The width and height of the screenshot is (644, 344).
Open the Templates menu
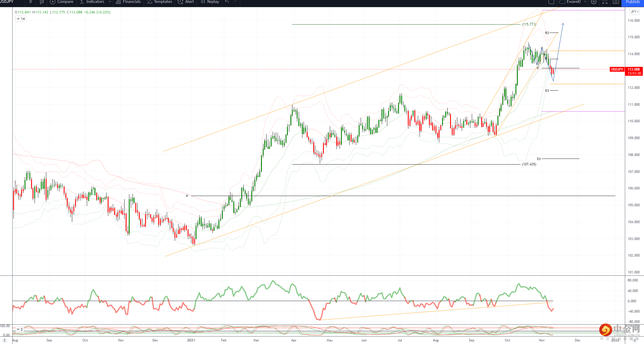160,2
